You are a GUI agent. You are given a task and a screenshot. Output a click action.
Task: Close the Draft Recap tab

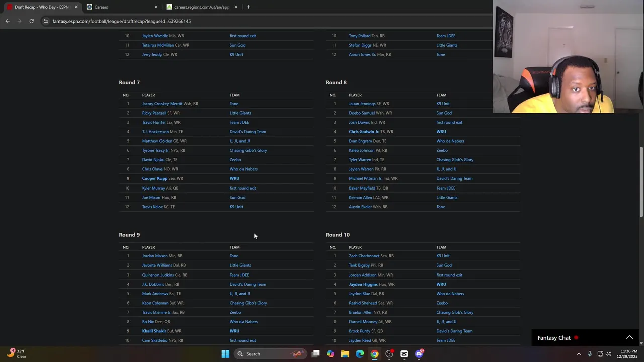tap(76, 7)
